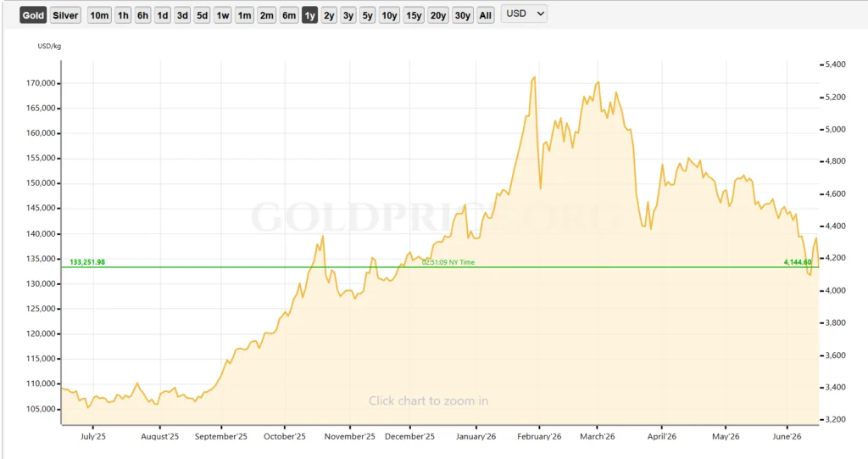Switch to the 2y range
Image resolution: width=868 pixels, height=459 pixels.
(329, 15)
